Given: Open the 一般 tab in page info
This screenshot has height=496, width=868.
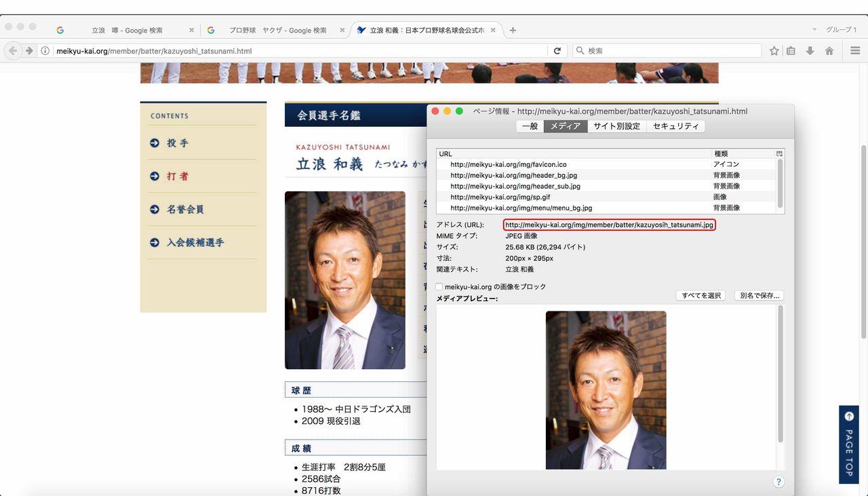Looking at the screenshot, I should tap(530, 126).
